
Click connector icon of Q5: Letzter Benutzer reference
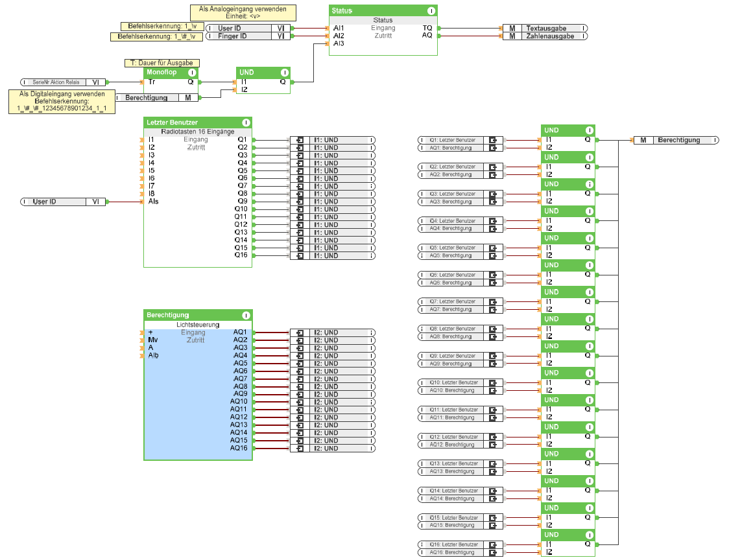coord(494,248)
